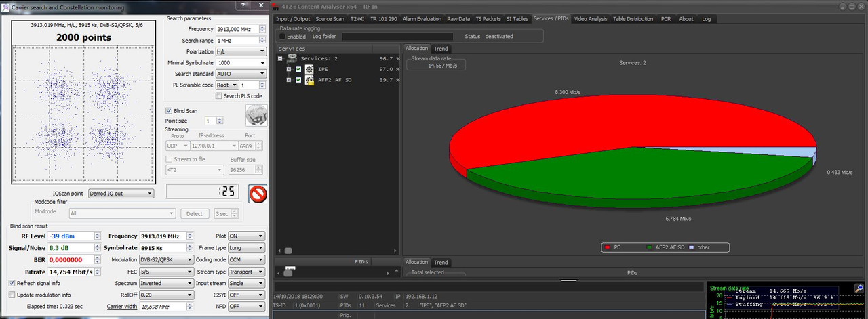Open the Polarization dropdown
868x319 pixels.
tap(240, 51)
